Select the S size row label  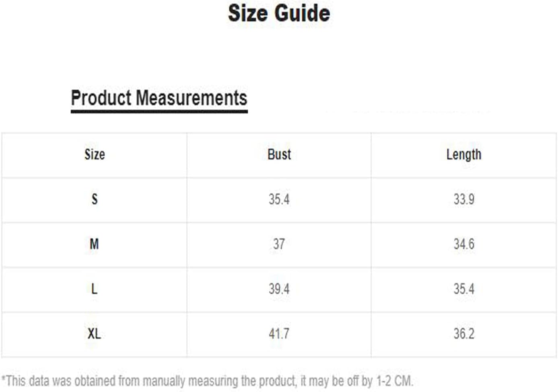[x=95, y=199]
